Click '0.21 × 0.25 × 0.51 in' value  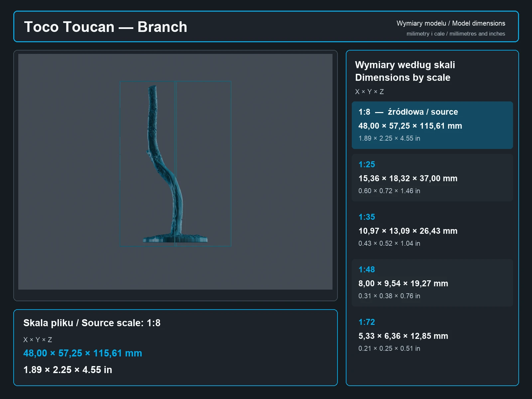coord(389,348)
